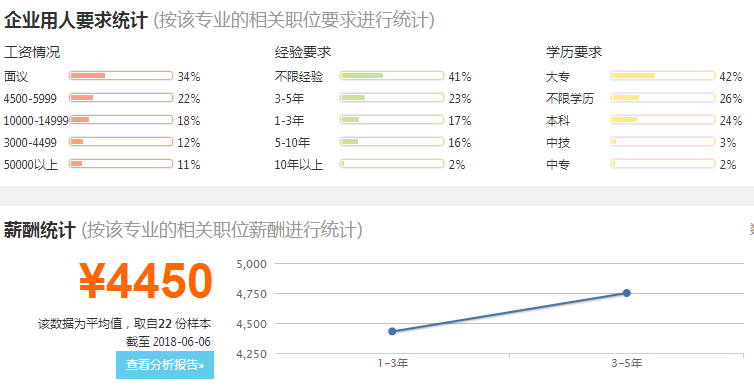
Task: Click the 50000以上 salary progress bar
Action: pyautogui.click(x=121, y=164)
